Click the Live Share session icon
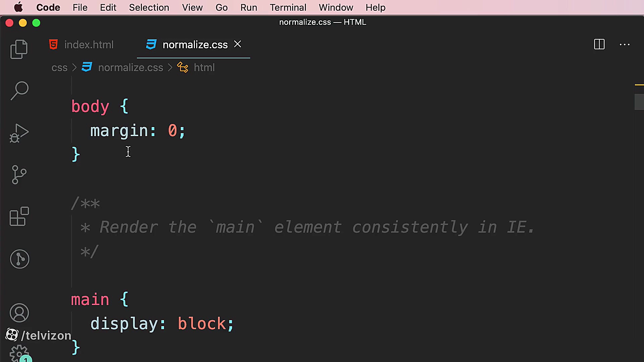644x362 pixels. [x=19, y=259]
